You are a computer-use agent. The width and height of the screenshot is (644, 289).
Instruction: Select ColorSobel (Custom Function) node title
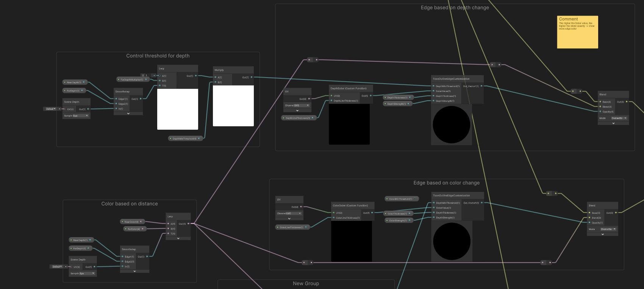pyautogui.click(x=350, y=205)
